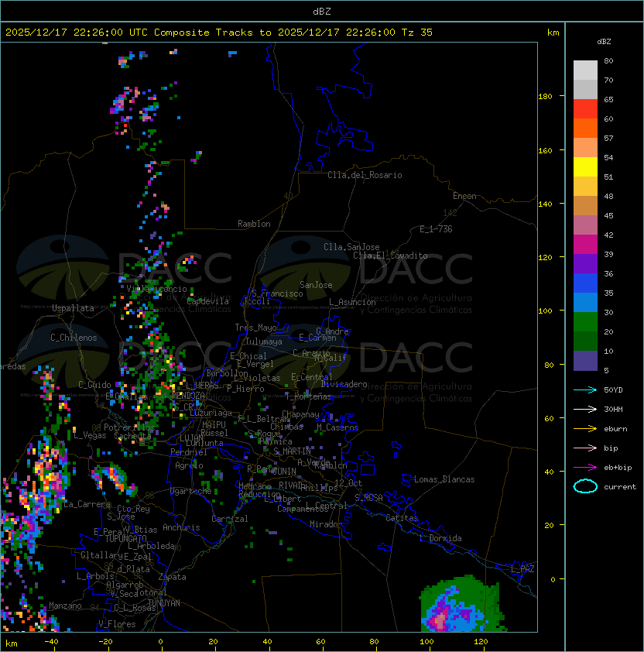
Task: Click the '30HM' legend label
Action: point(613,409)
